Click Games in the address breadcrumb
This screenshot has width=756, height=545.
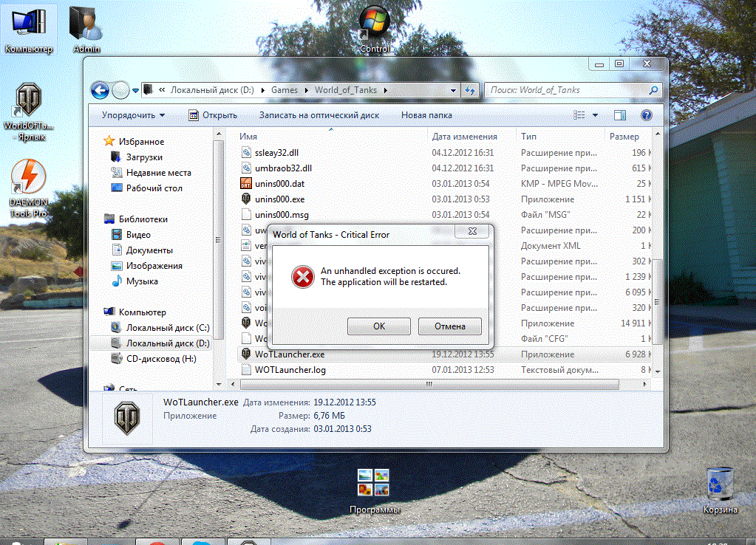(x=284, y=90)
